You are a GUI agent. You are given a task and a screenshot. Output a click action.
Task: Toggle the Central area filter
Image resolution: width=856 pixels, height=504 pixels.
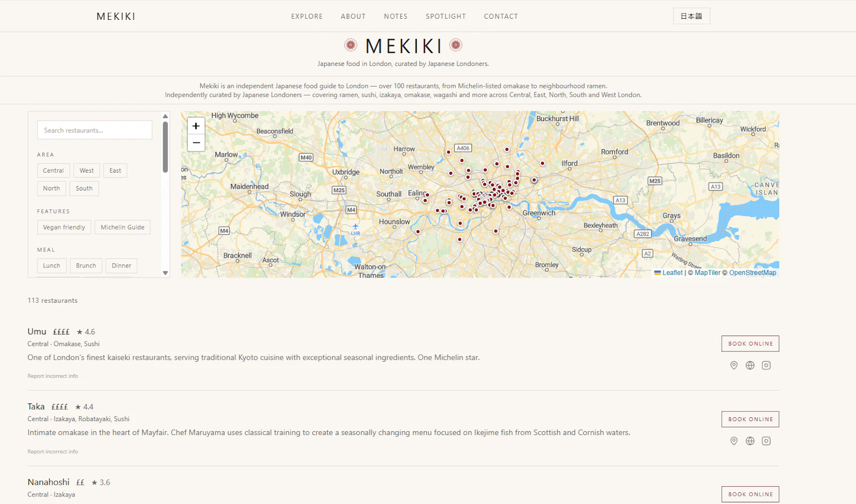pos(53,171)
